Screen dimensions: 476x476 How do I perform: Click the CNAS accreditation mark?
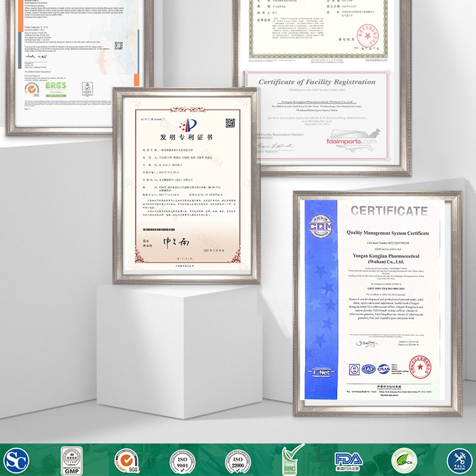384,368
